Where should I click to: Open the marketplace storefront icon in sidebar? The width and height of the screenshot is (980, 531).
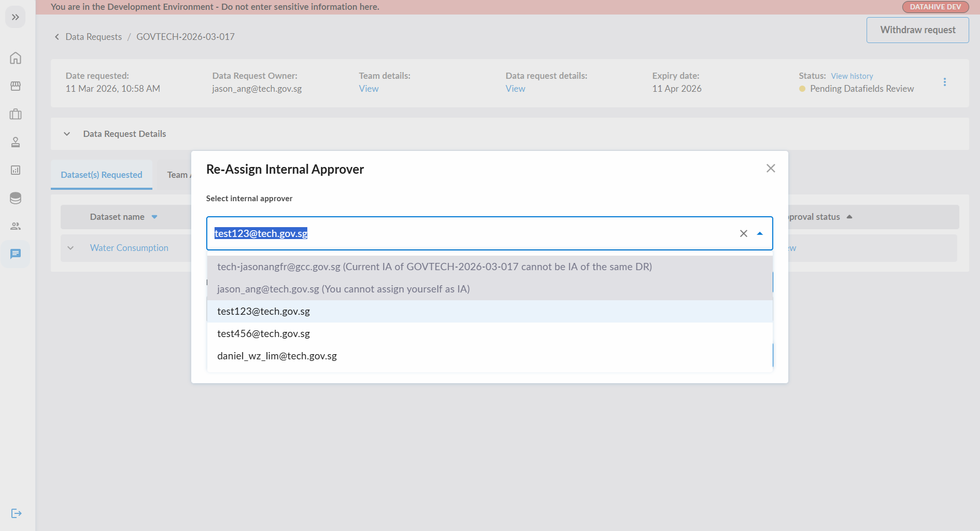(16, 86)
